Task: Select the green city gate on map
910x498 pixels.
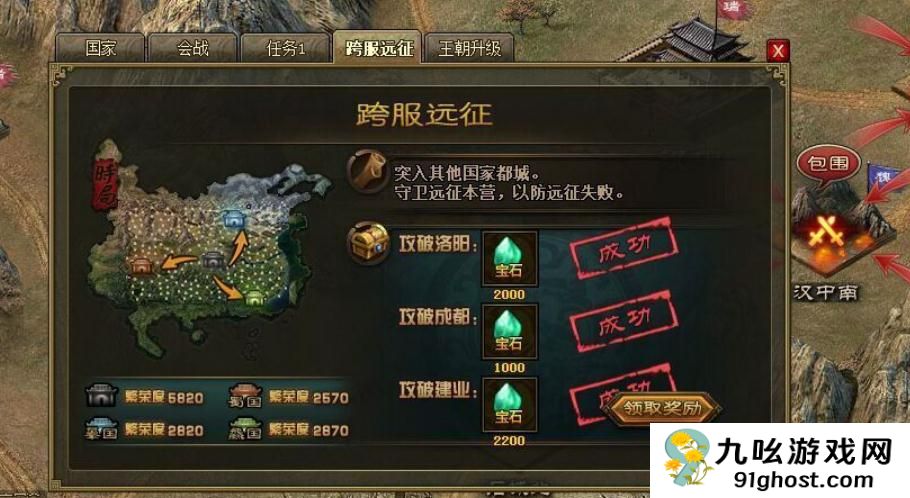Action: [254, 298]
